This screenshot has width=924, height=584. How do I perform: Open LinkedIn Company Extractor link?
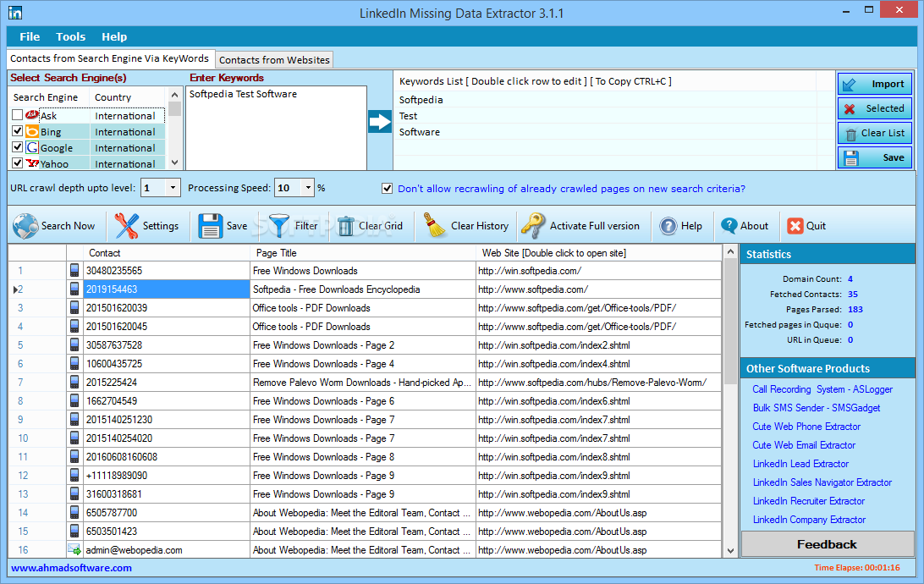(809, 520)
